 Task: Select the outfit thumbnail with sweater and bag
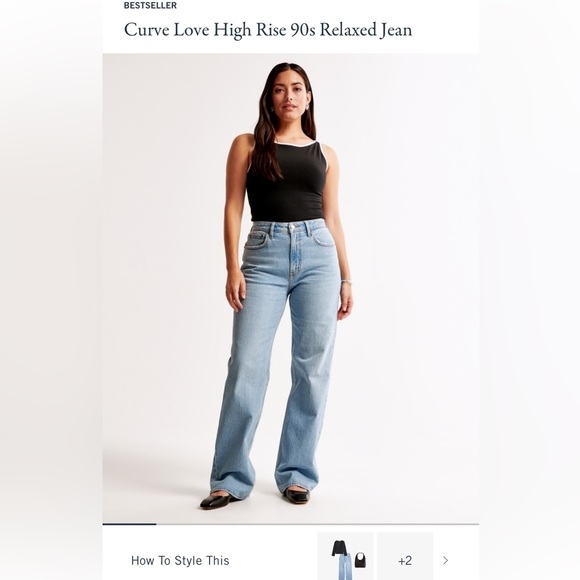345,556
